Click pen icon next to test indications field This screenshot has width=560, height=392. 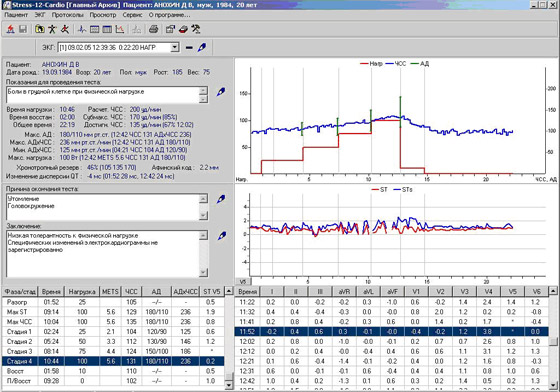[221, 92]
